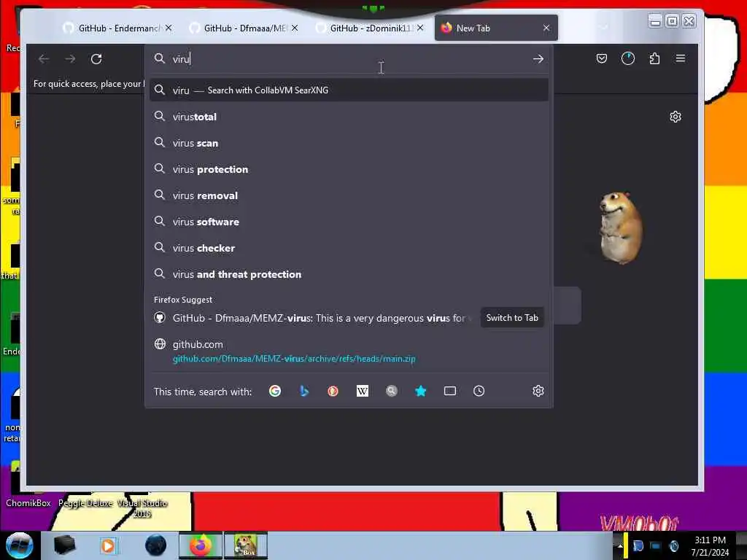The width and height of the screenshot is (747, 560).
Task: Close the GitHub Endermanch tab
Action: point(169,28)
